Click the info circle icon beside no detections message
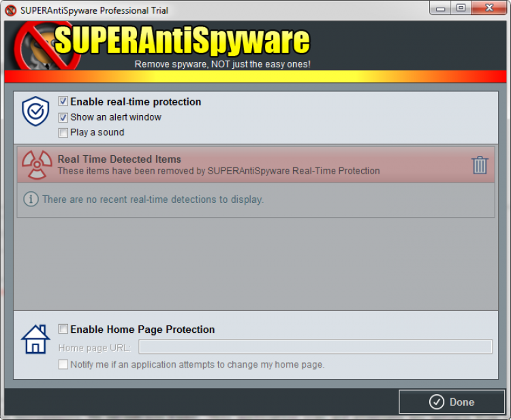Viewport: 511px width, 420px height. tap(31, 199)
